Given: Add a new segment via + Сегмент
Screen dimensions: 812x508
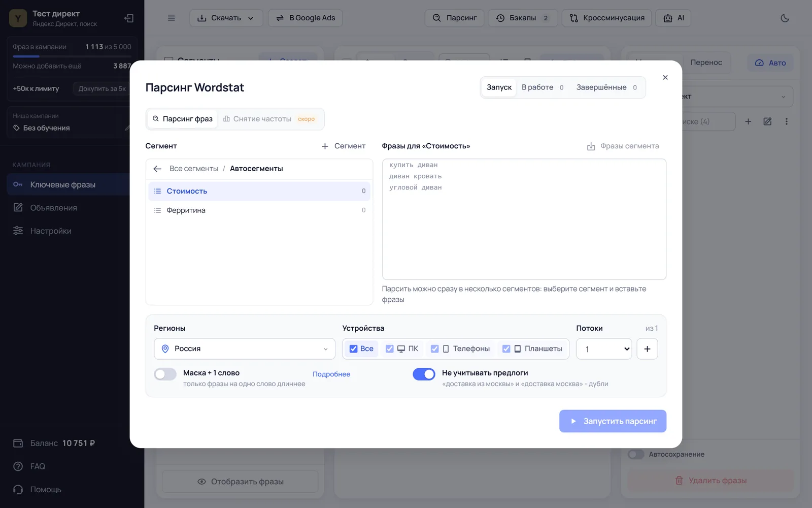Looking at the screenshot, I should [344, 146].
